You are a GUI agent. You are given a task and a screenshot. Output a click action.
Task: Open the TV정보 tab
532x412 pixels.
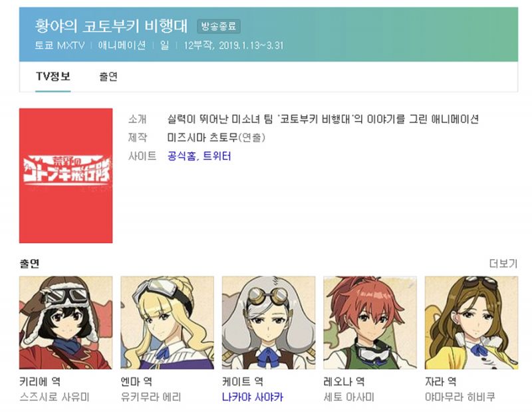53,76
